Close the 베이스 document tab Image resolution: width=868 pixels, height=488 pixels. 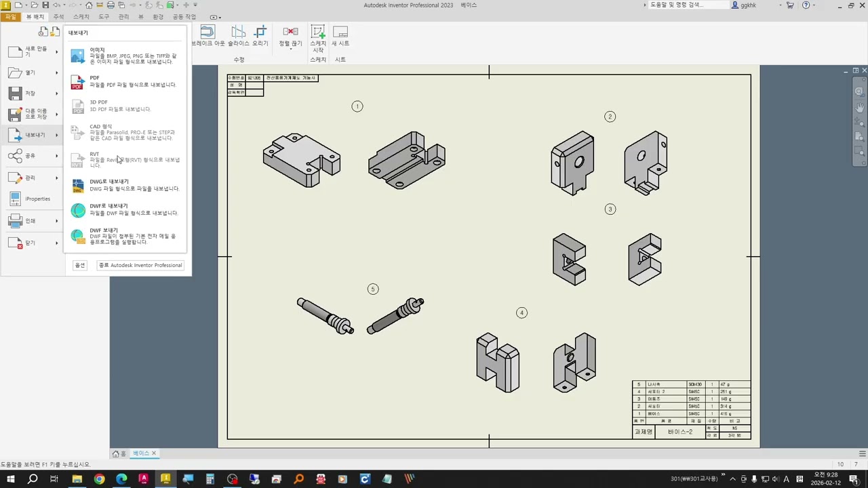point(154,453)
